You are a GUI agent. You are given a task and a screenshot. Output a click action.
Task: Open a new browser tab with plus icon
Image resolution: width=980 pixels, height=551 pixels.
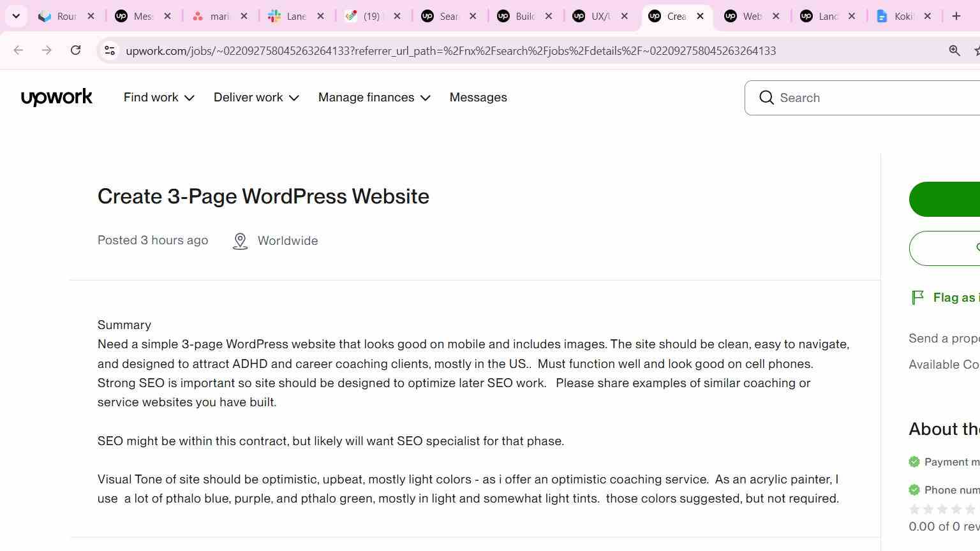click(x=956, y=16)
